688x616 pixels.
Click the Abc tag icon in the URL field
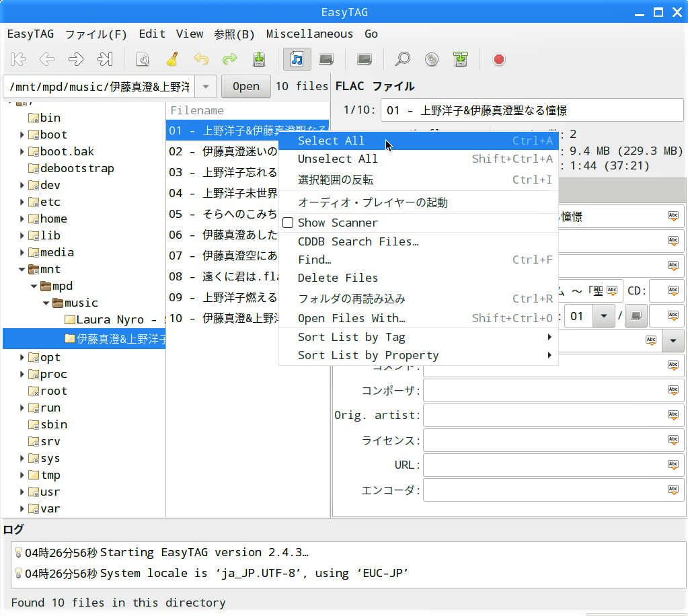click(x=673, y=465)
